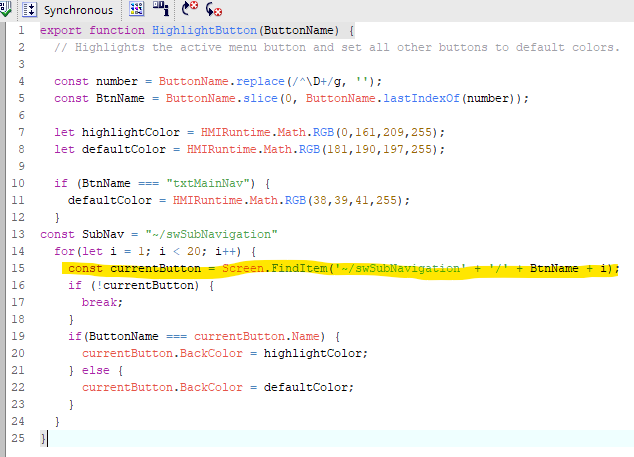
Task: Toggle the Synchronous execution icon button
Action: pyautogui.click(x=30, y=10)
